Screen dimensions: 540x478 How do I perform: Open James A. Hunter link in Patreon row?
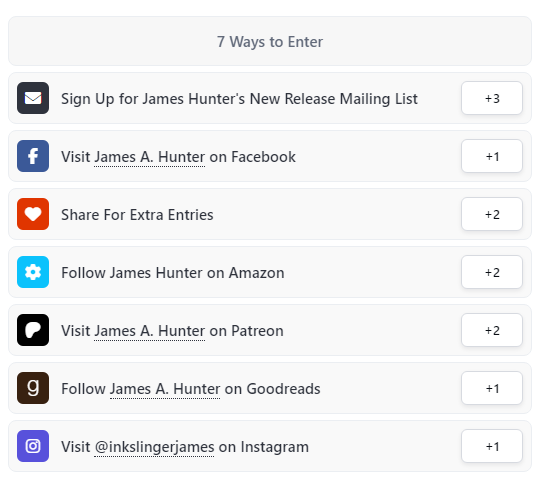coord(149,331)
